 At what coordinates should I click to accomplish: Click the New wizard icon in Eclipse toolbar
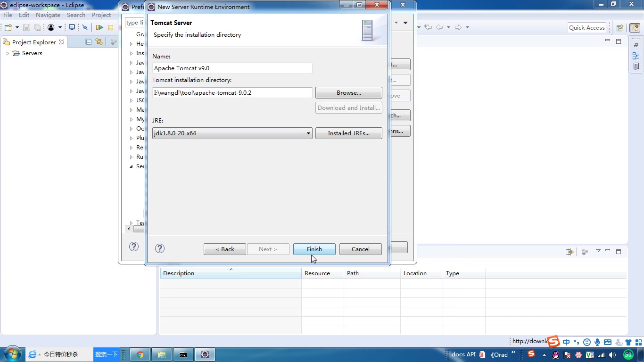pos(8,28)
